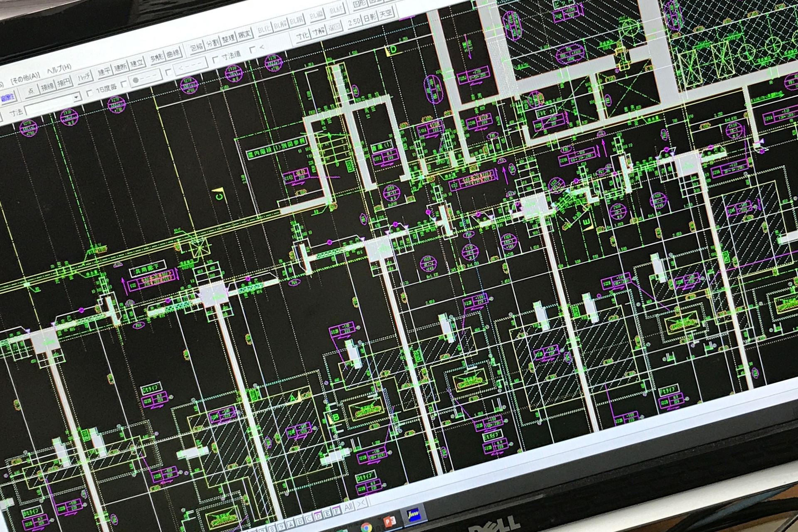Open the 建平 floor plan tool
Screen dimensions: 798x532
[104, 71]
